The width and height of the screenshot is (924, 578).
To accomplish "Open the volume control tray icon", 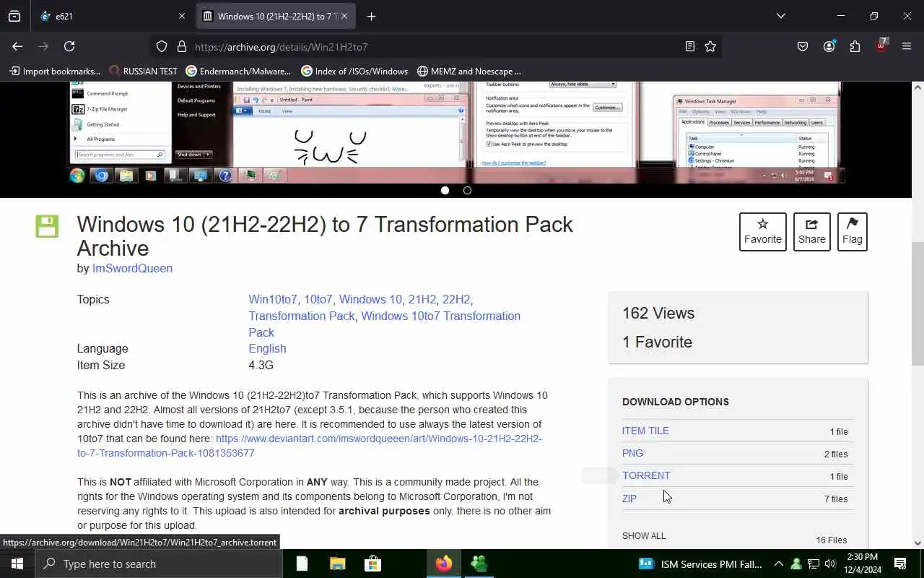I will pyautogui.click(x=830, y=564).
